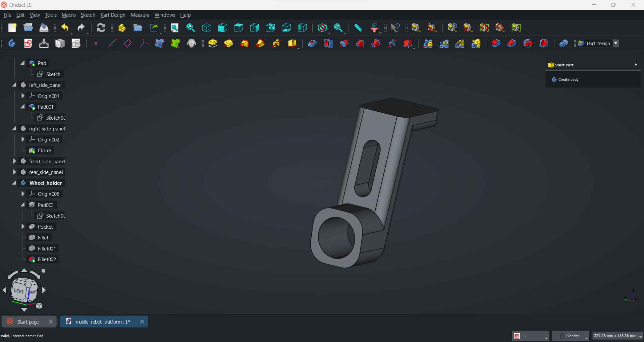Create a datum line
Viewport: 644px width, 342px height.
[x=112, y=44]
